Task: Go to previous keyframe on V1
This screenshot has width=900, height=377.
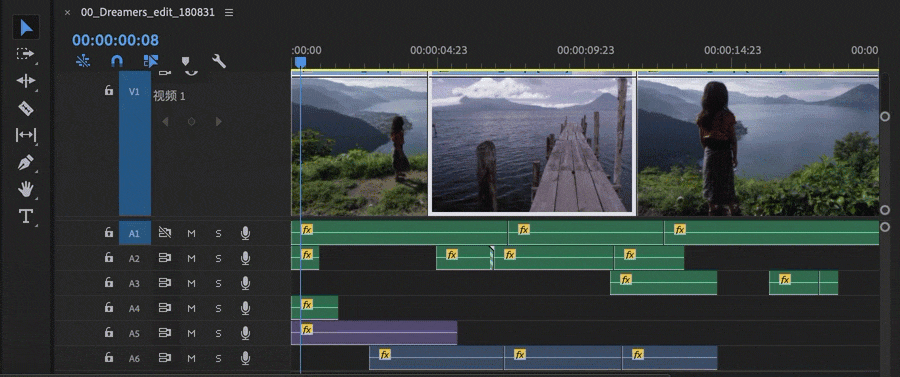Action: [165, 122]
